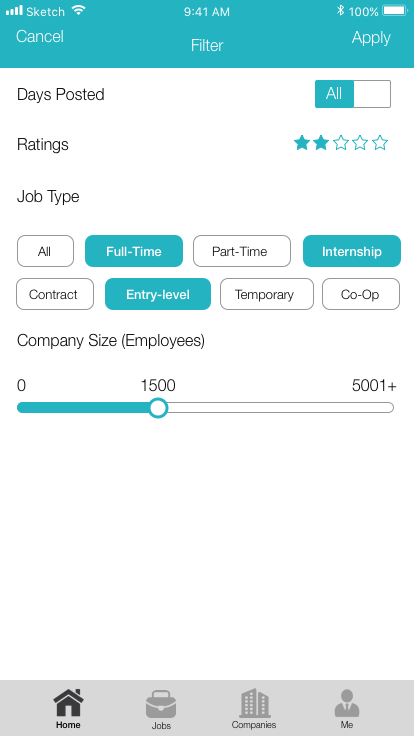This screenshot has height=736, width=414.
Task: Set rating to one star
Action: tap(301, 143)
